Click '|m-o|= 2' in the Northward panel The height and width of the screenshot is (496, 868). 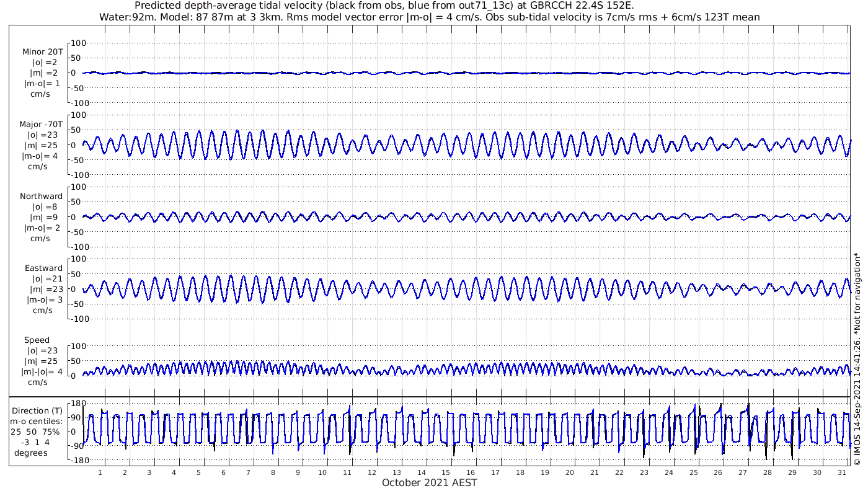coord(42,228)
